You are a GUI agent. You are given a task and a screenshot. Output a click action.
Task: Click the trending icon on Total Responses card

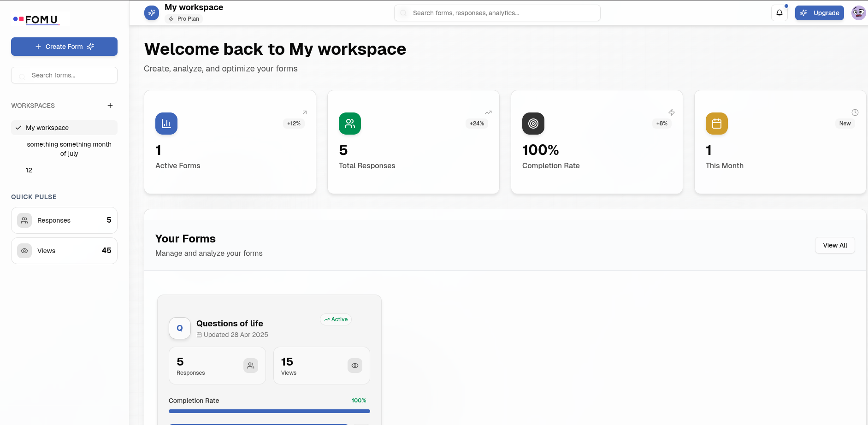pos(488,112)
